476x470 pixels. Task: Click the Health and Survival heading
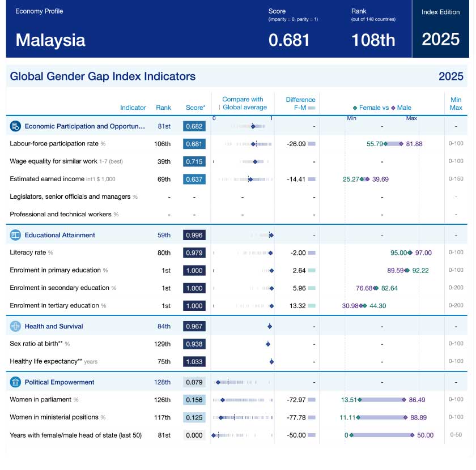click(54, 326)
